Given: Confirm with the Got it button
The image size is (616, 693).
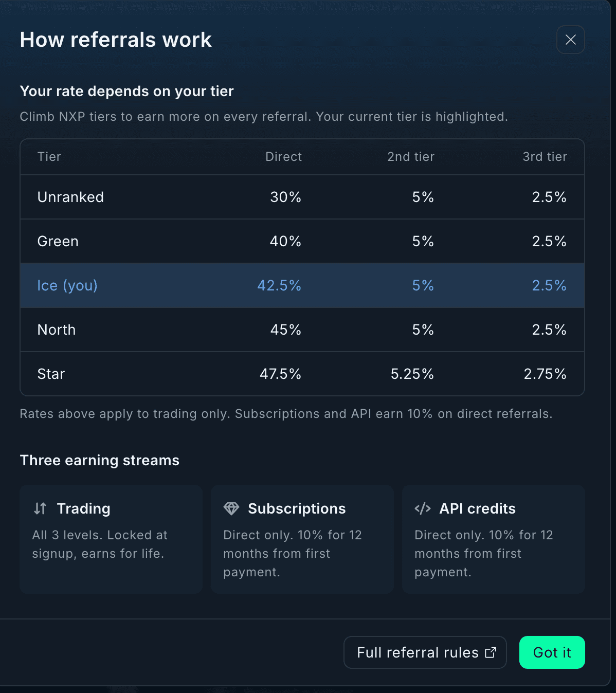Looking at the screenshot, I should pos(552,652).
